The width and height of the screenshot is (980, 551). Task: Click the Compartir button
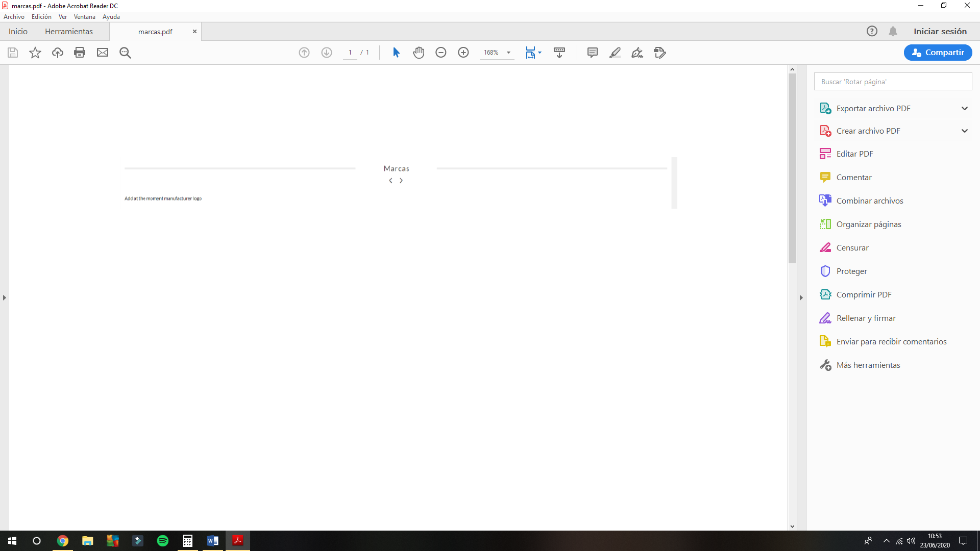[938, 53]
